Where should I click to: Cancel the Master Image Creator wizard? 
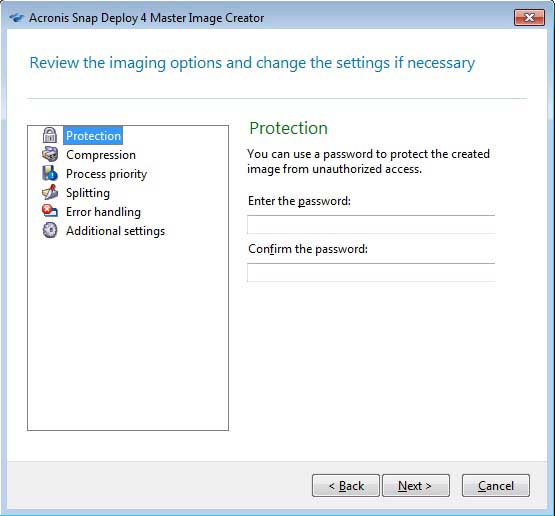496,486
